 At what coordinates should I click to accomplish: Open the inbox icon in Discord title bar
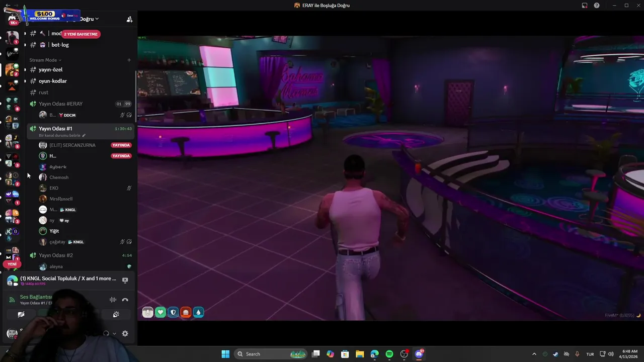[x=585, y=6]
